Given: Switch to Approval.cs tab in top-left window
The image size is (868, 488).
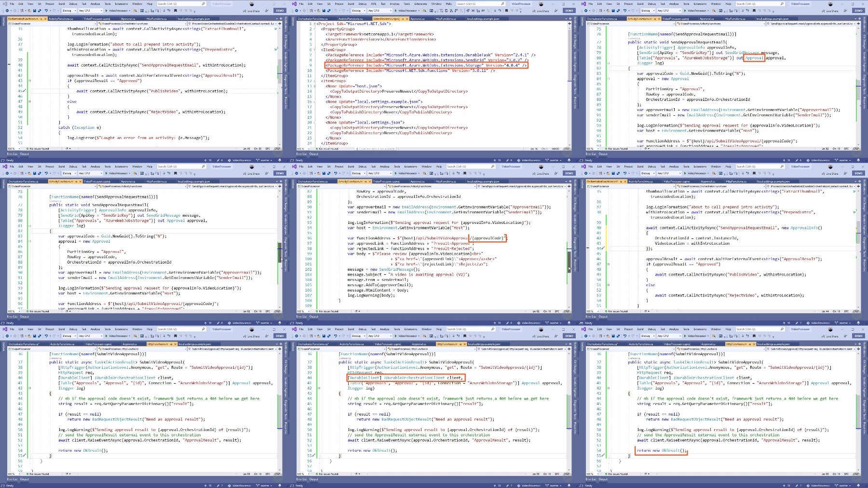Looking at the screenshot, I should [128, 19].
